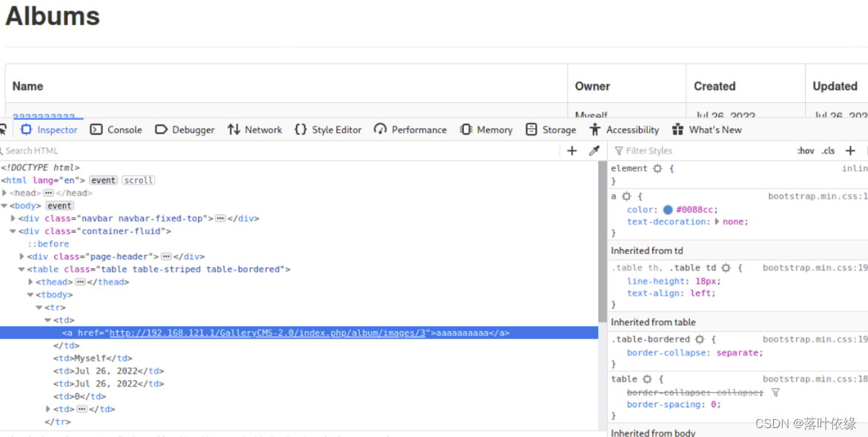This screenshot has height=437, width=868.
Task: Collapse the table-striped table node
Action: [22, 270]
